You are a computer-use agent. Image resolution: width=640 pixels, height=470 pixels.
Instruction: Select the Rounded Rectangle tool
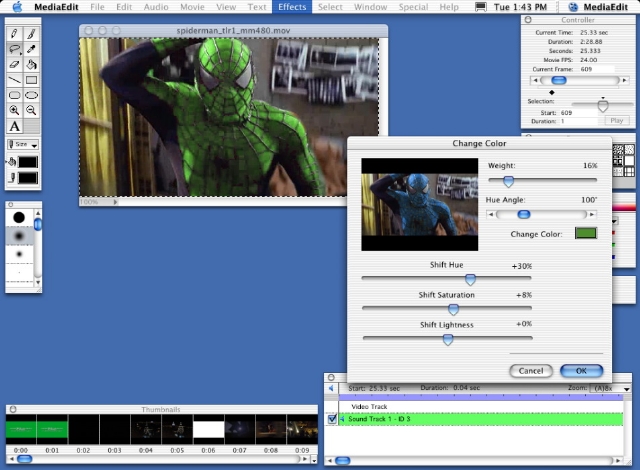tap(14, 95)
